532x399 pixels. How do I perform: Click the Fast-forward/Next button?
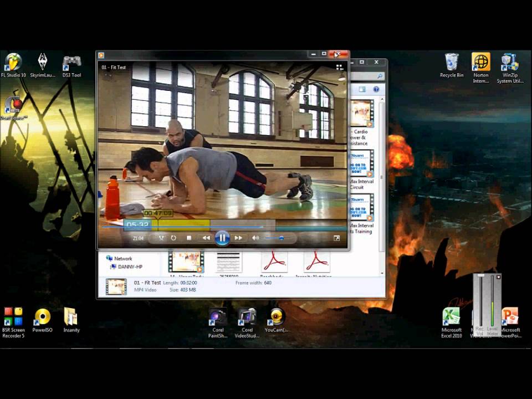click(238, 238)
